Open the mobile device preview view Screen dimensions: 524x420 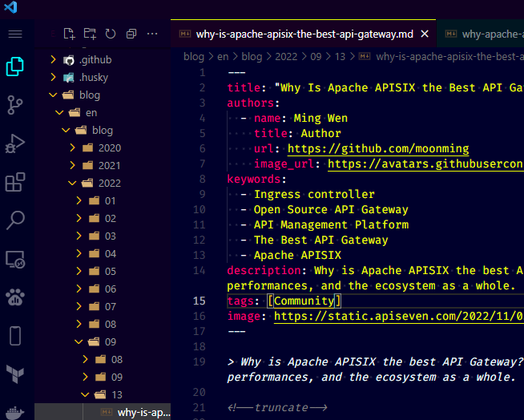coord(15,336)
